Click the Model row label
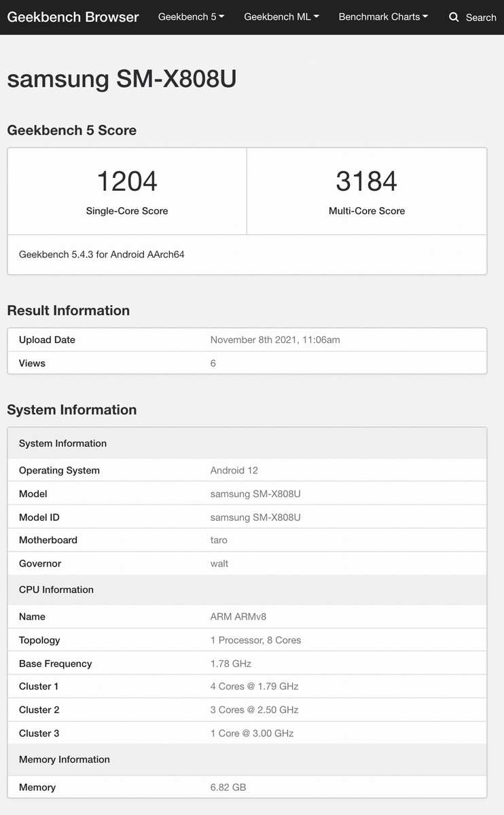This screenshot has width=504, height=815. click(x=33, y=494)
